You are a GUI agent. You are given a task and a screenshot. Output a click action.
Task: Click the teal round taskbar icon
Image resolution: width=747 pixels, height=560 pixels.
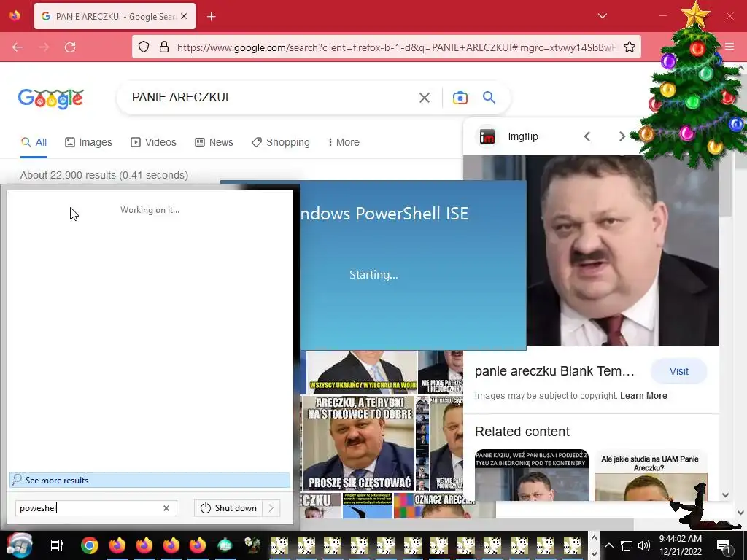click(x=225, y=544)
